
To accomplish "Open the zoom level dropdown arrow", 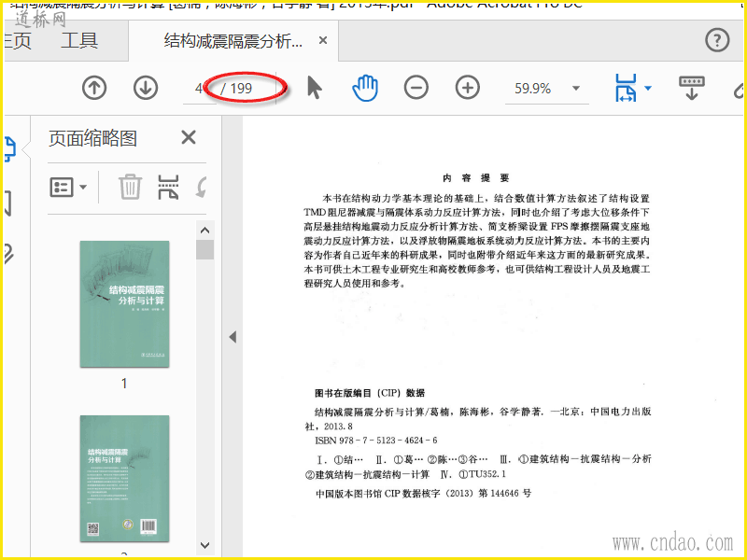I will 576,88.
